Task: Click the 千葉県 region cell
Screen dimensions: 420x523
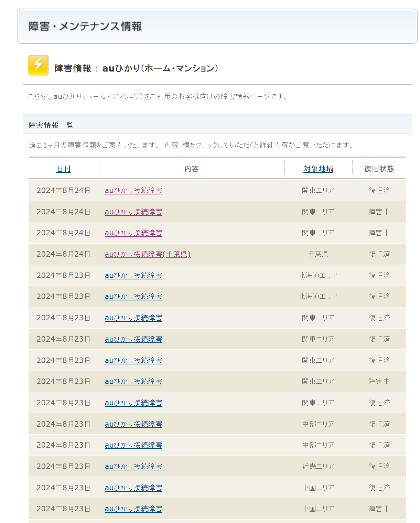Action: pyautogui.click(x=318, y=254)
